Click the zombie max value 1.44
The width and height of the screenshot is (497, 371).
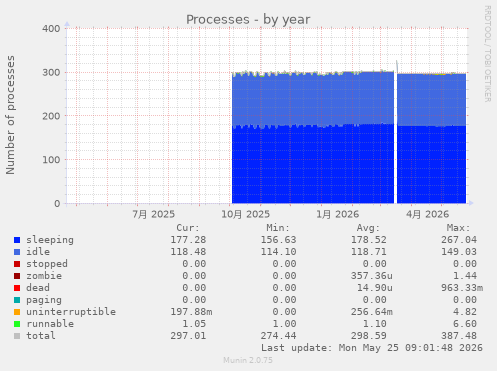465,276
